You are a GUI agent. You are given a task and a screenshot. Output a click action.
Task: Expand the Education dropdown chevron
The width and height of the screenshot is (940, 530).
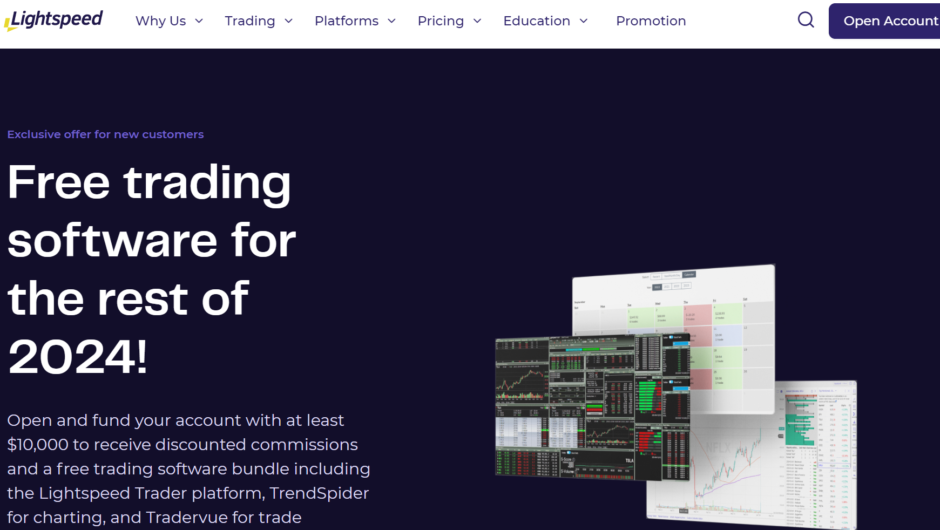583,21
